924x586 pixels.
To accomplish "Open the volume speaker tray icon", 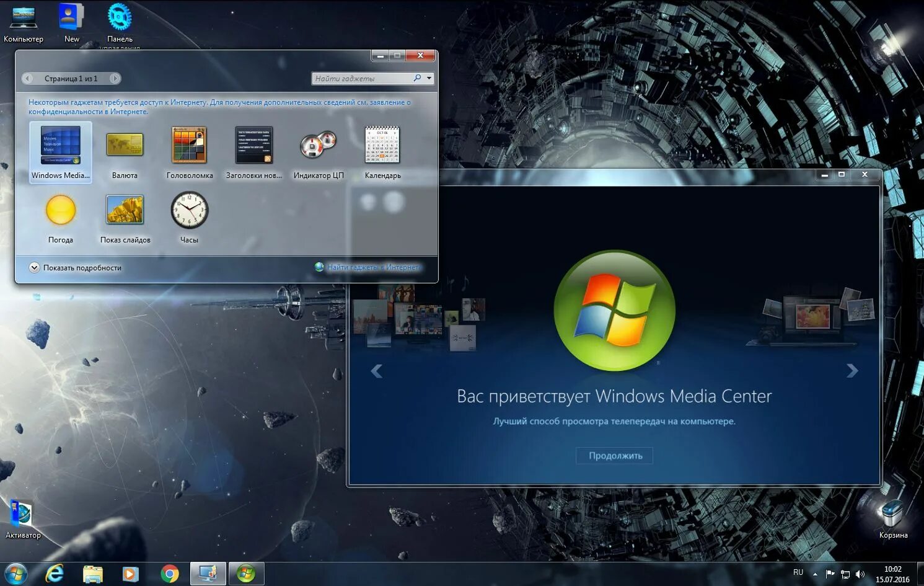I will pos(860,574).
